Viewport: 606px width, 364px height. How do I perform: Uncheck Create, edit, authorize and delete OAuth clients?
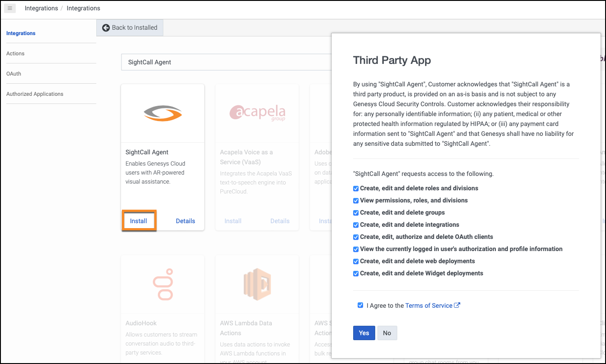coord(356,237)
